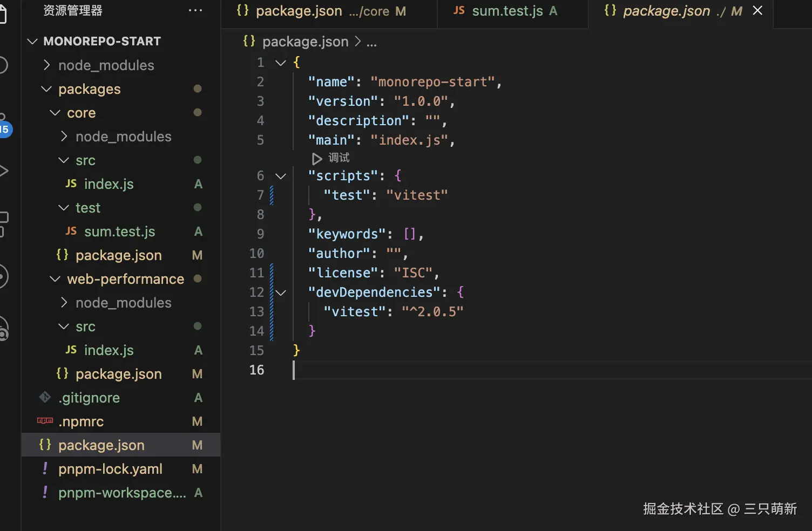
Task: Click the braces icon beside root package.json
Action: [45, 445]
